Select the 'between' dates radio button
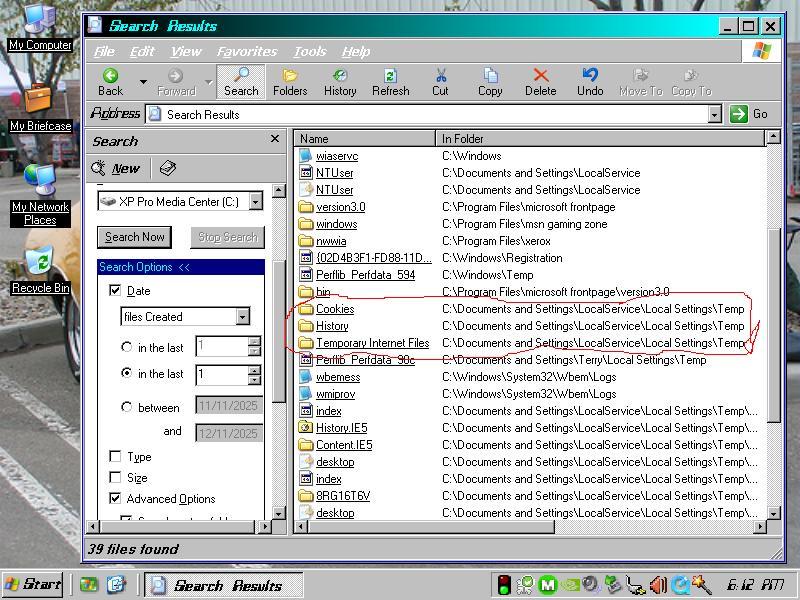The image size is (800, 600). (x=126, y=407)
